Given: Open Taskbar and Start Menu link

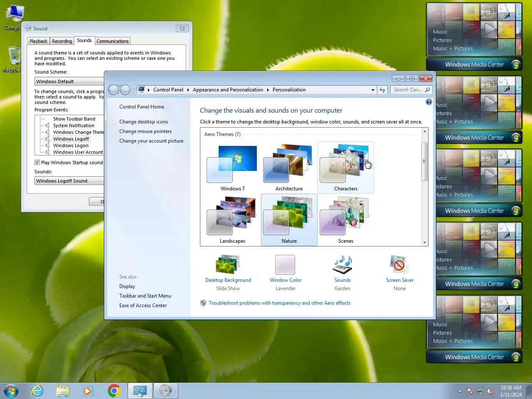Looking at the screenshot, I should (145, 296).
